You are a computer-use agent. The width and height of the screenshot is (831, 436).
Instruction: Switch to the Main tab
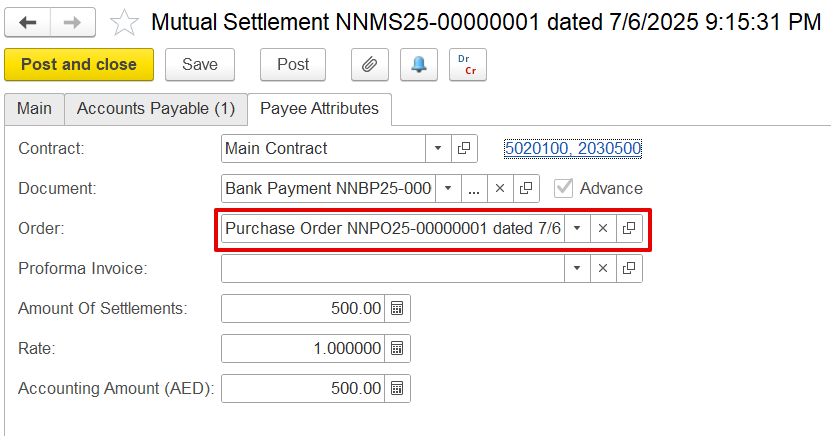point(34,108)
